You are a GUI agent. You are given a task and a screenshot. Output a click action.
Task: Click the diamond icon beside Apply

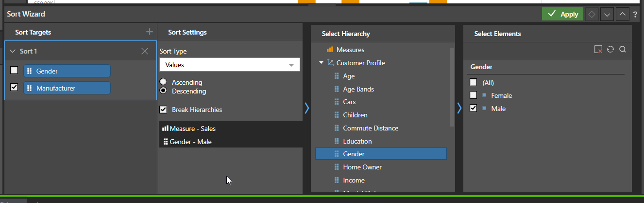(x=591, y=15)
